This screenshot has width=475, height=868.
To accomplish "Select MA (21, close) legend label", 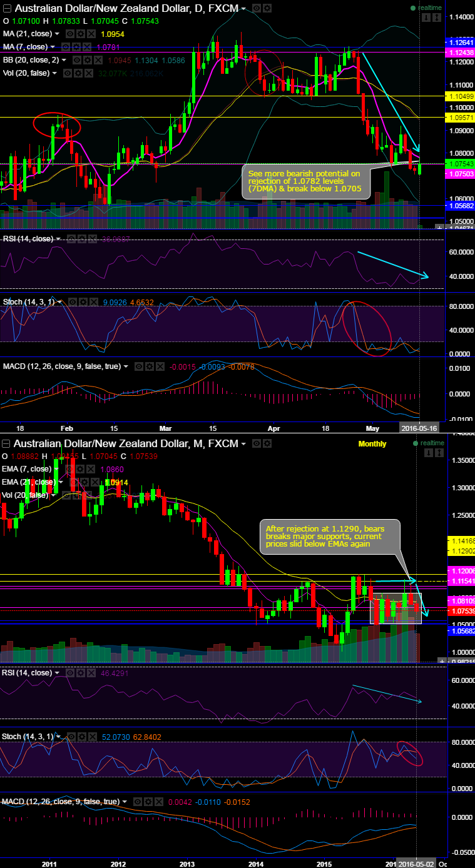I will [28, 34].
